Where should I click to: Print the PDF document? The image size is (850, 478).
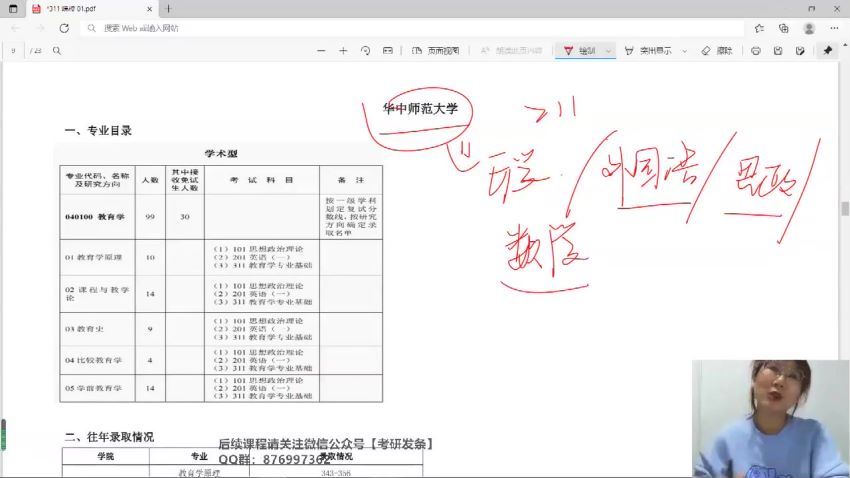(756, 50)
